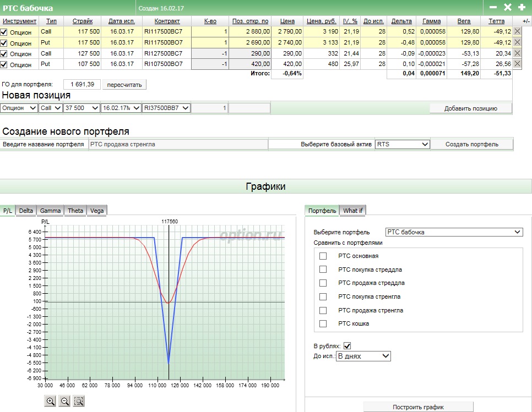Image resolution: width=532 pixels, height=412 pixels.
Task: Click the portfolio name input field
Action: tap(178, 144)
